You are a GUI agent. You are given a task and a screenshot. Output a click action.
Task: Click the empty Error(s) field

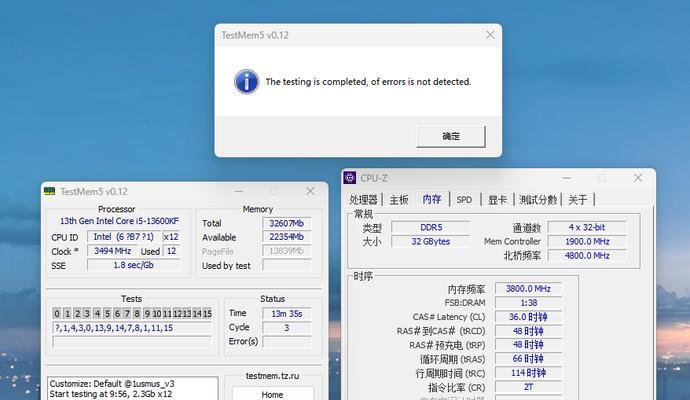click(286, 341)
